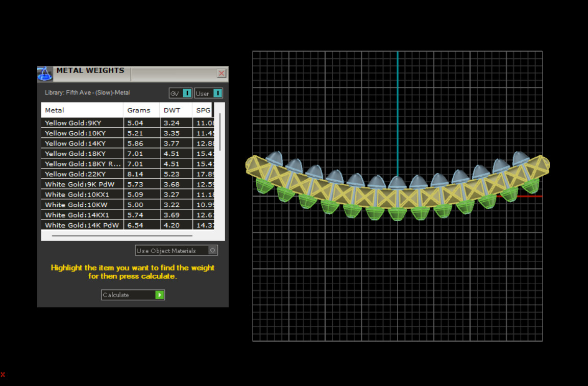Select the White Gold:10KX1 row
Screen dimensions: 588x386
[128, 195]
